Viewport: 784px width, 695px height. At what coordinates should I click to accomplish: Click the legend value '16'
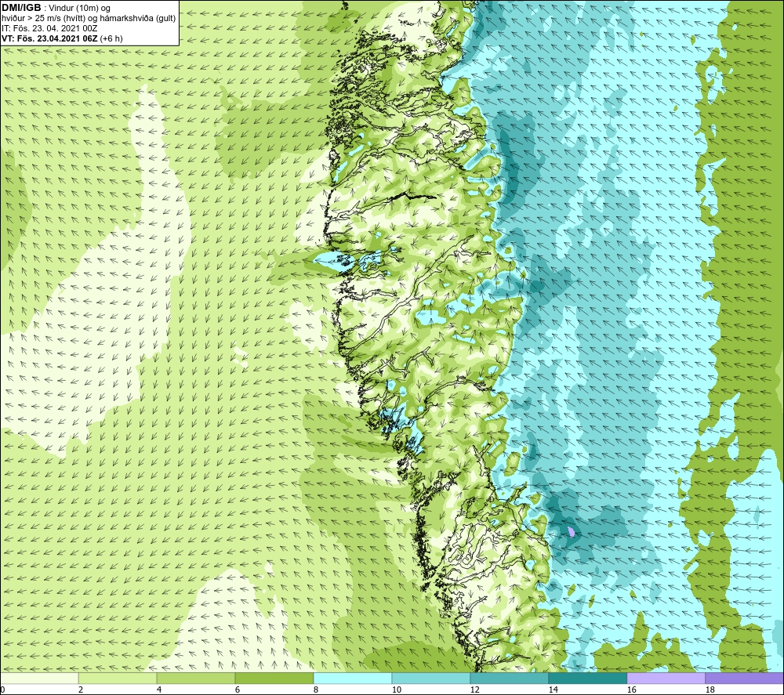[631, 690]
